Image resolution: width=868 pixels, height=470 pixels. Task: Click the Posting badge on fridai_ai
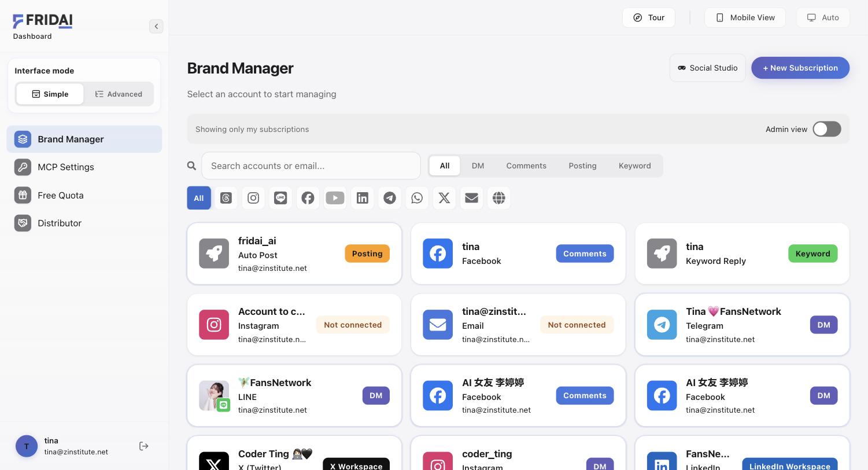click(x=367, y=254)
